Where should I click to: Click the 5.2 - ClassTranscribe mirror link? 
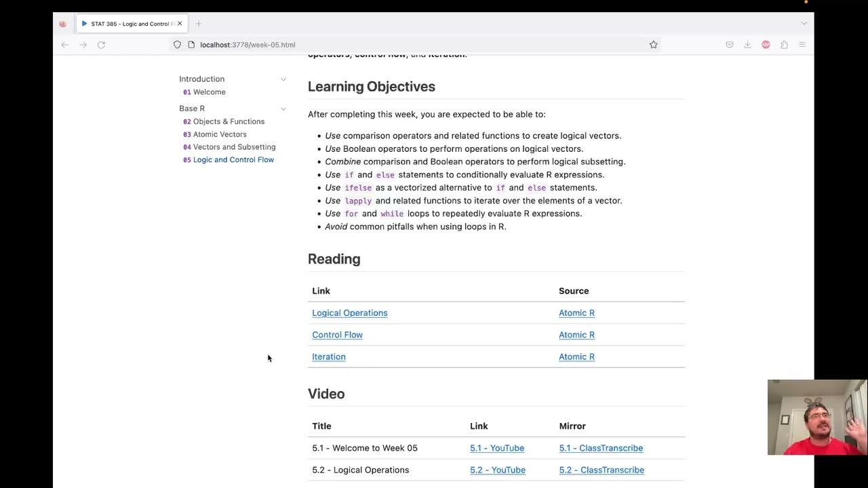click(x=601, y=470)
